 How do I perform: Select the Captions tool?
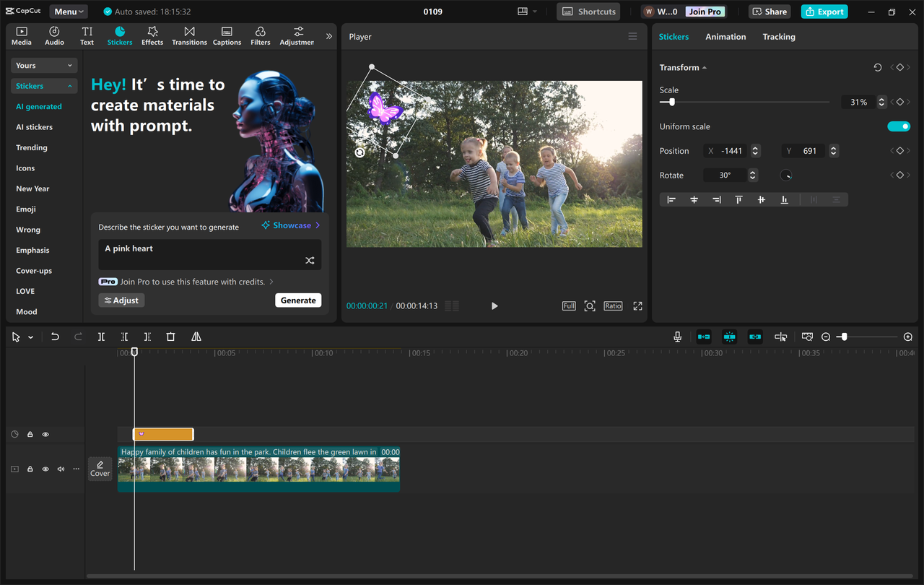coord(227,35)
